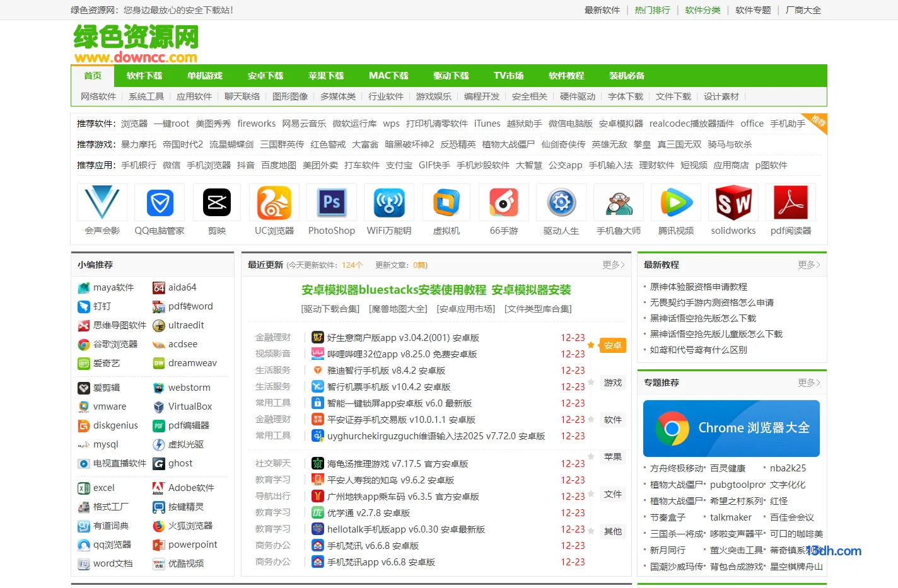
Task: Click the 爱奇艺 small icon
Action: point(84,364)
